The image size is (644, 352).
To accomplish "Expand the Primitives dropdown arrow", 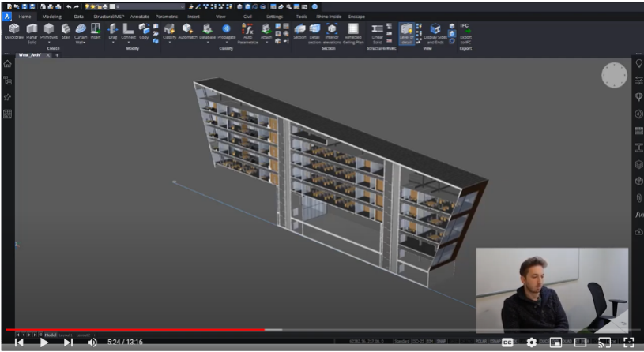I will 49,43.
